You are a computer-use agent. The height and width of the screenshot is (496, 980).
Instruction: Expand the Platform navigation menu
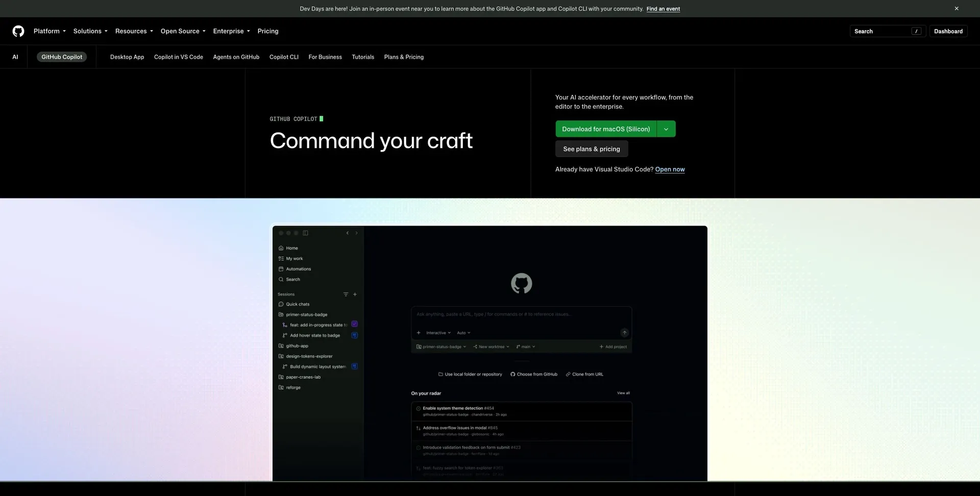click(50, 31)
